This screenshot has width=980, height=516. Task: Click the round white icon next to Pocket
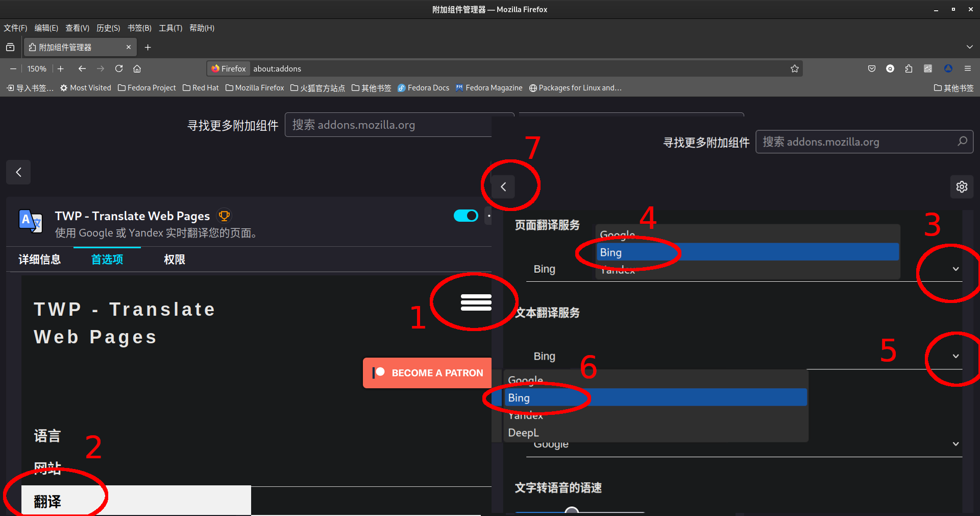point(890,68)
